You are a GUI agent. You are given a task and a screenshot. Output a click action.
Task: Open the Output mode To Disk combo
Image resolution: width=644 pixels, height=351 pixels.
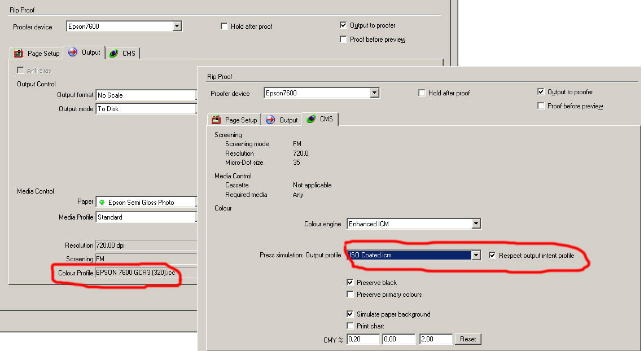point(146,109)
